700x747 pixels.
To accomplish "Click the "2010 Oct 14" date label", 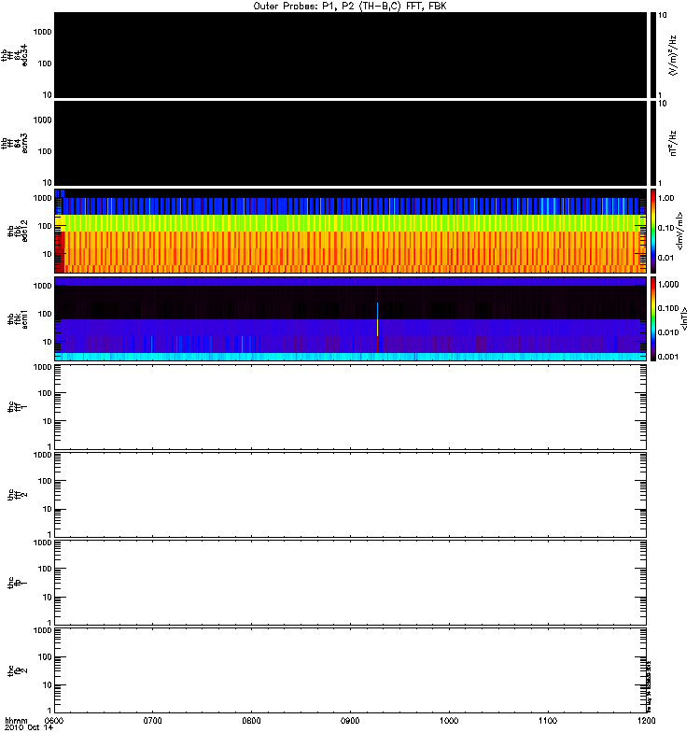I will 29,727.
